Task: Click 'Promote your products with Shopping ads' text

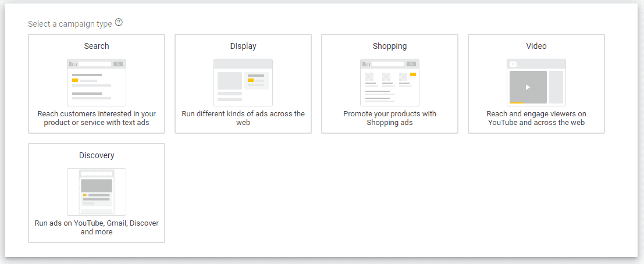Action: [390, 118]
